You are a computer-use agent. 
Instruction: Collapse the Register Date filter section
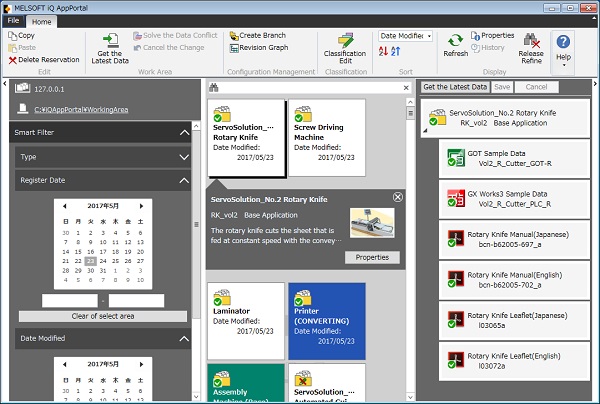click(x=183, y=180)
